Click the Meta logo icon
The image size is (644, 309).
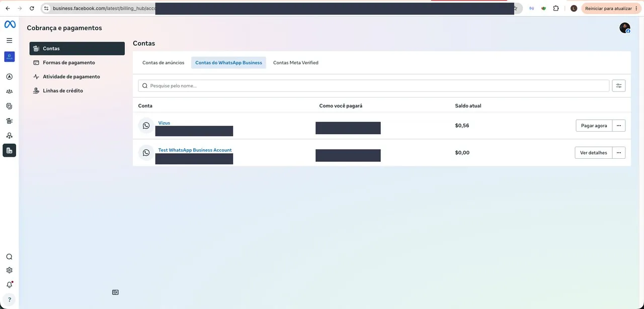pos(10,25)
